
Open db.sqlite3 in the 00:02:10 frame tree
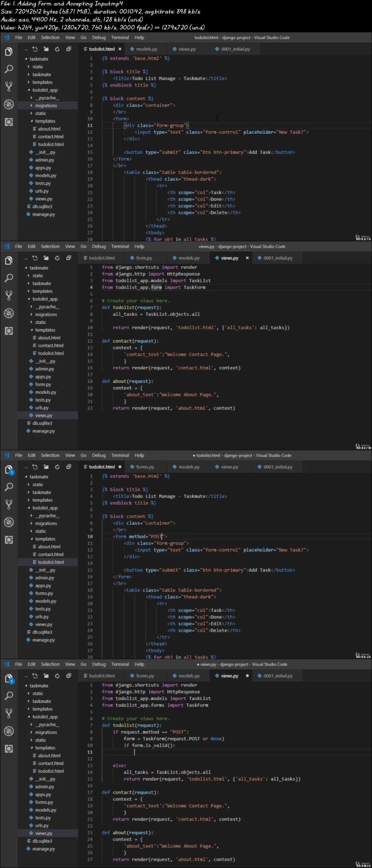[x=42, y=207]
